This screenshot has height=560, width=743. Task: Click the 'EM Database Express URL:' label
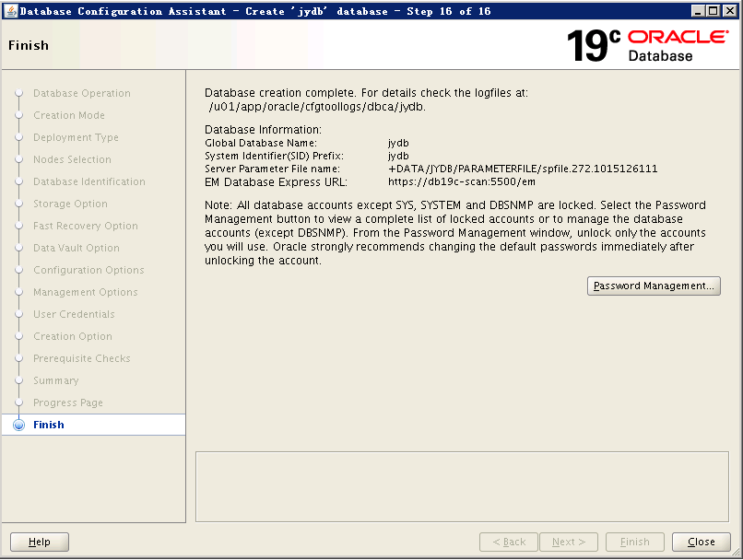276,182
